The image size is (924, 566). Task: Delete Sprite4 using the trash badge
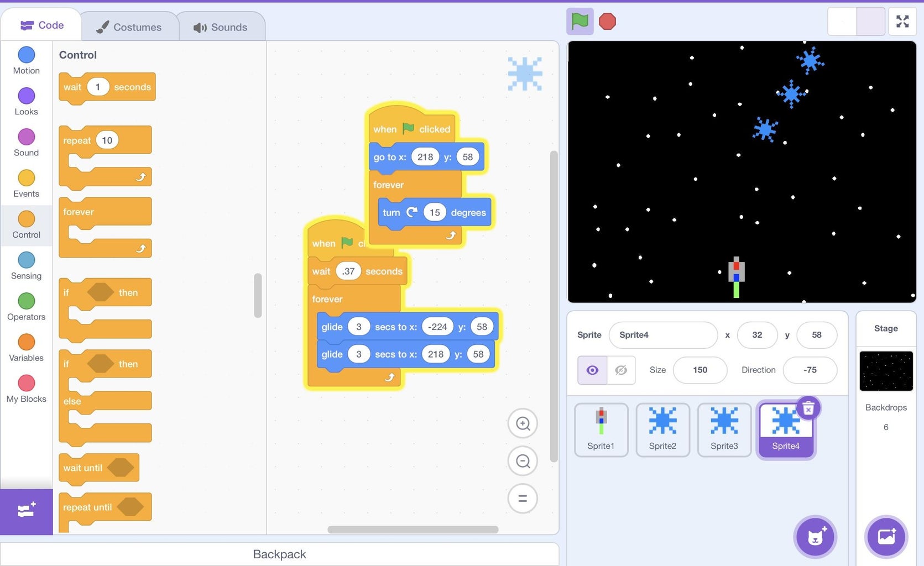coord(808,408)
